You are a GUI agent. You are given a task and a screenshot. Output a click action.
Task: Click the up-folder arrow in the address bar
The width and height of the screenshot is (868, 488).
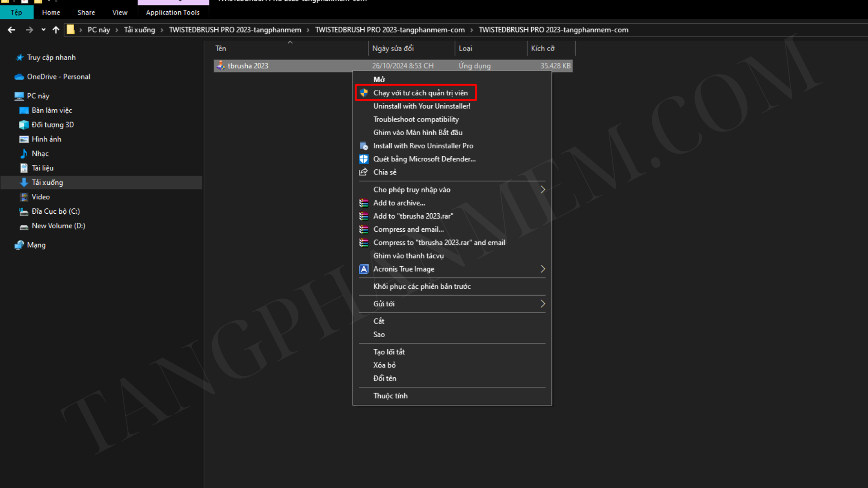pos(56,30)
